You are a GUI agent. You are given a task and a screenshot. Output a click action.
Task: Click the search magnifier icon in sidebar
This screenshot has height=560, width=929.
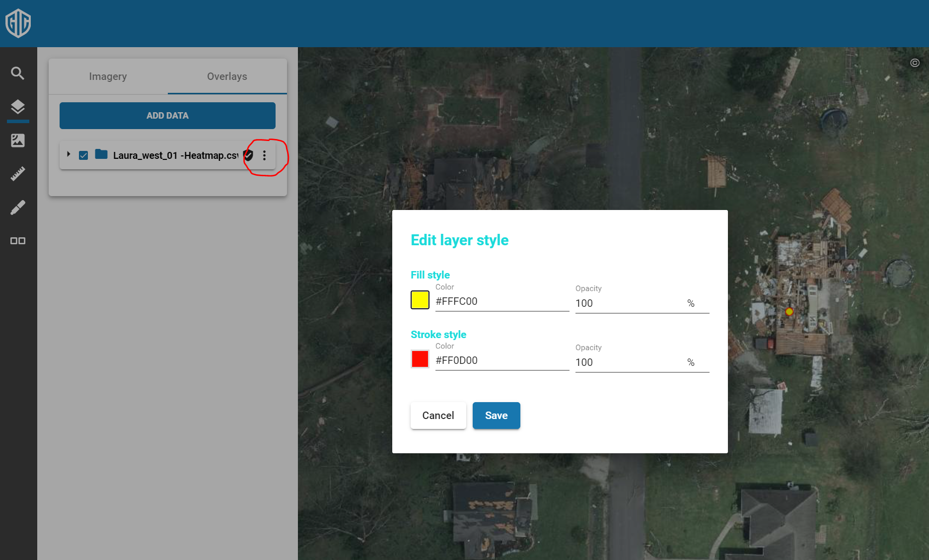[x=18, y=73]
